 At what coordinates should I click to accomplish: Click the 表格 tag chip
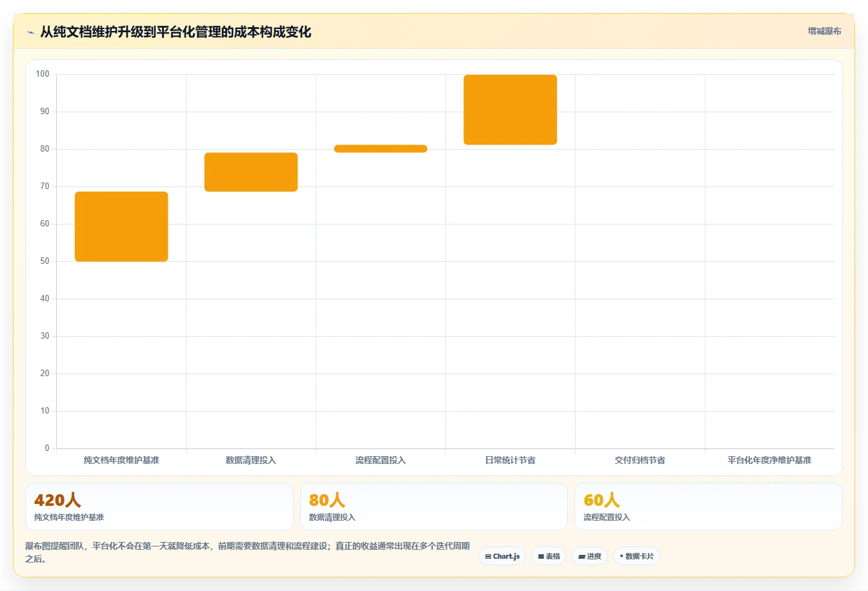[549, 556]
